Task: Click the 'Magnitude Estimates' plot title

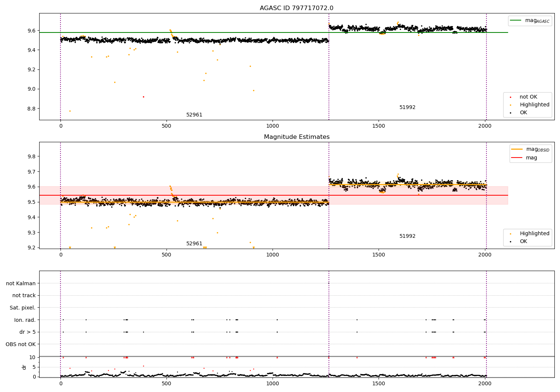Action: pos(296,137)
